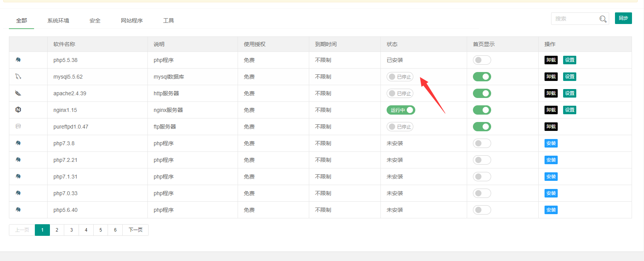Install php5.6.40 with 安装 button
The image size is (644, 261).
(x=551, y=210)
